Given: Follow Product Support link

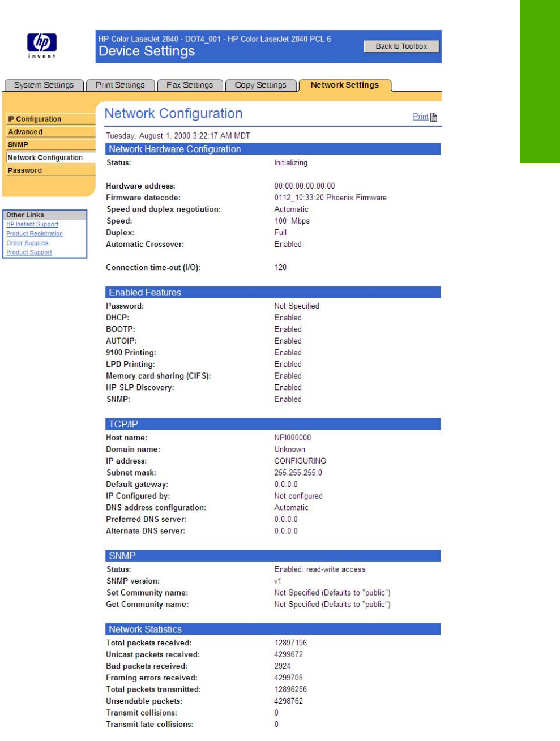Looking at the screenshot, I should [x=29, y=252].
